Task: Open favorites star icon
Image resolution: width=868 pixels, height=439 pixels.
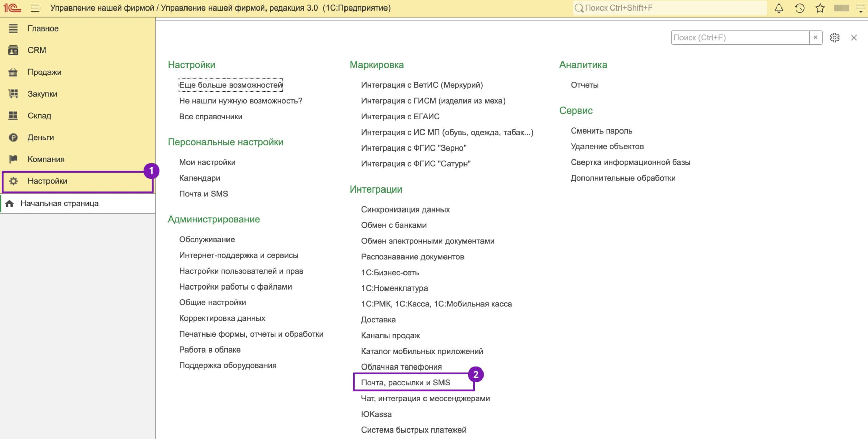Action: click(x=820, y=8)
